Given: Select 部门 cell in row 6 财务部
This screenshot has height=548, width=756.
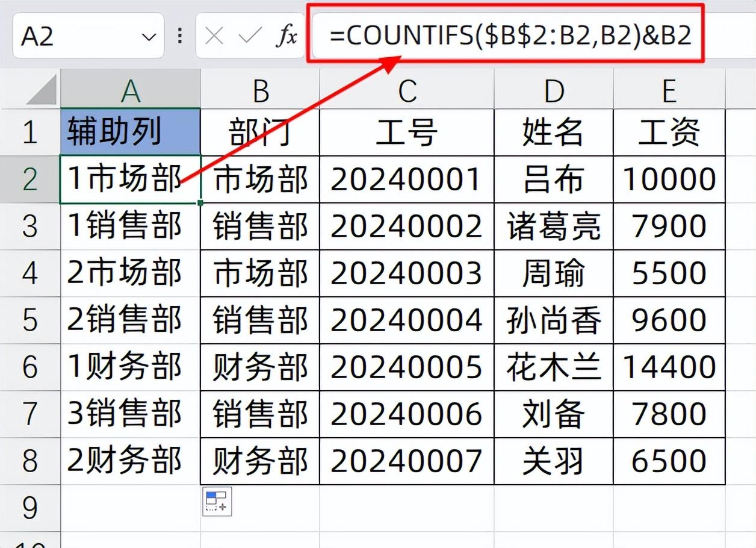Looking at the screenshot, I should pos(259,367).
